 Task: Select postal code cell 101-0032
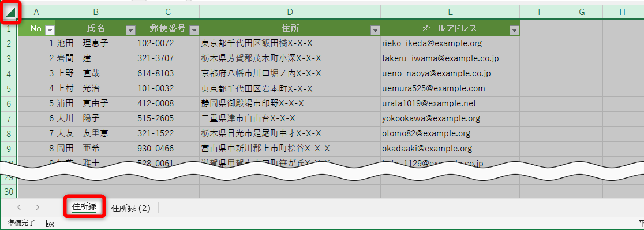coord(167,89)
